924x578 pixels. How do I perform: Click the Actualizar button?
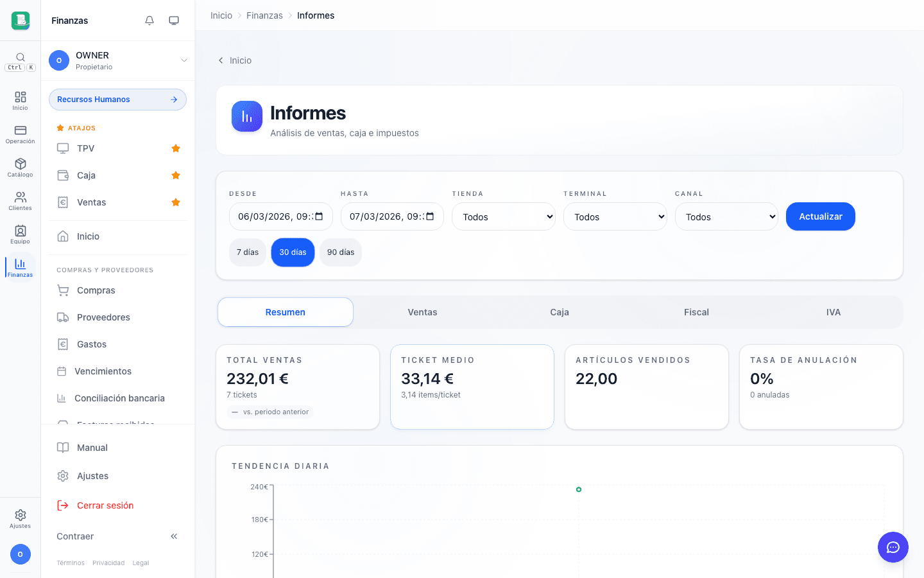click(821, 216)
